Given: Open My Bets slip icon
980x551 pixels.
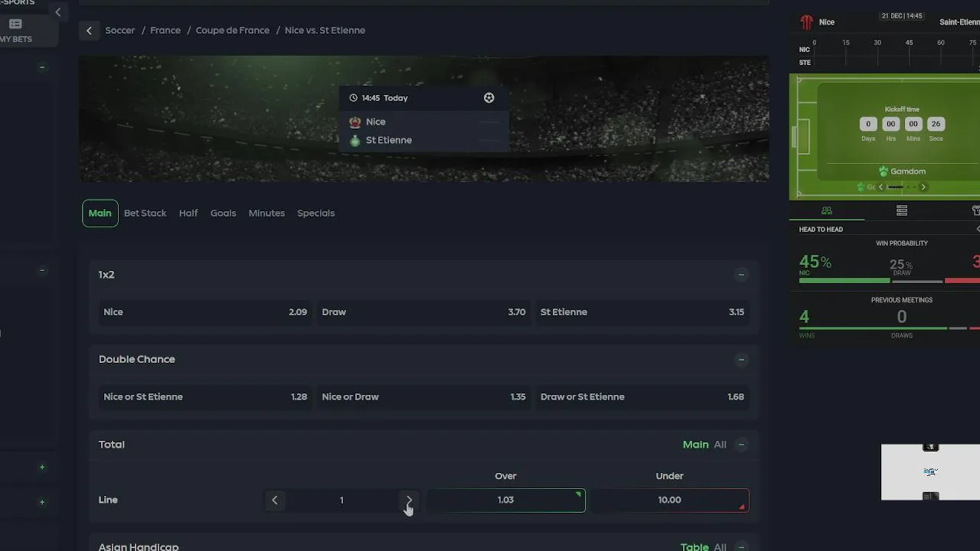Looking at the screenshot, I should (15, 24).
